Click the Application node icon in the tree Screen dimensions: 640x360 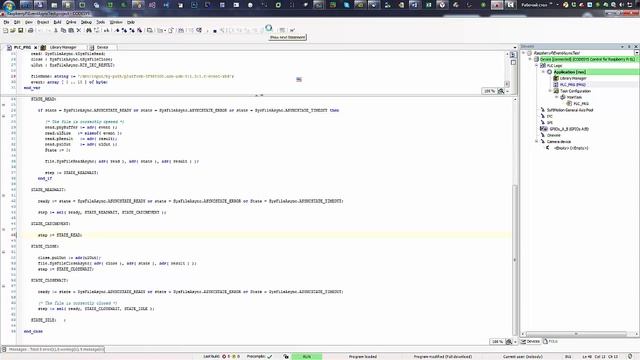click(x=549, y=72)
